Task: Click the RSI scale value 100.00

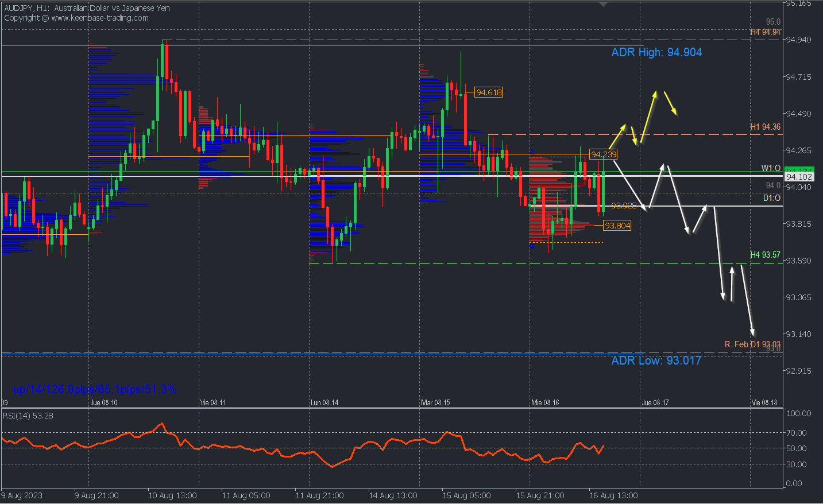Action: 799,413
